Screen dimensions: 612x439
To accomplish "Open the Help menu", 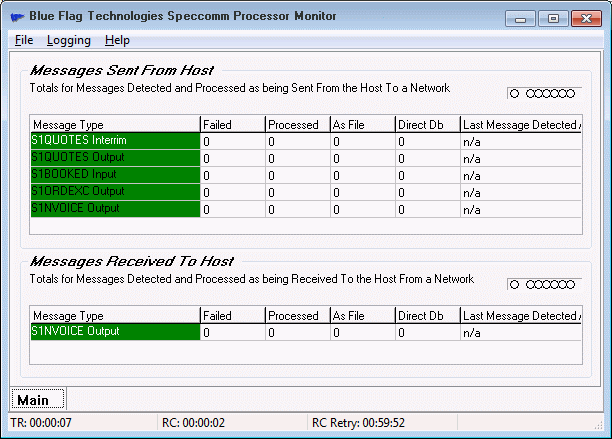I will pyautogui.click(x=117, y=40).
